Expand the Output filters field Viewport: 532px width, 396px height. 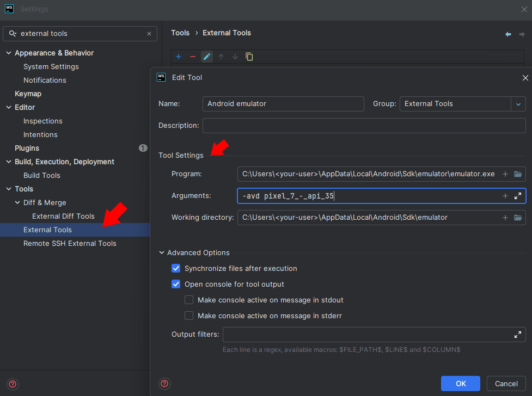pos(518,335)
